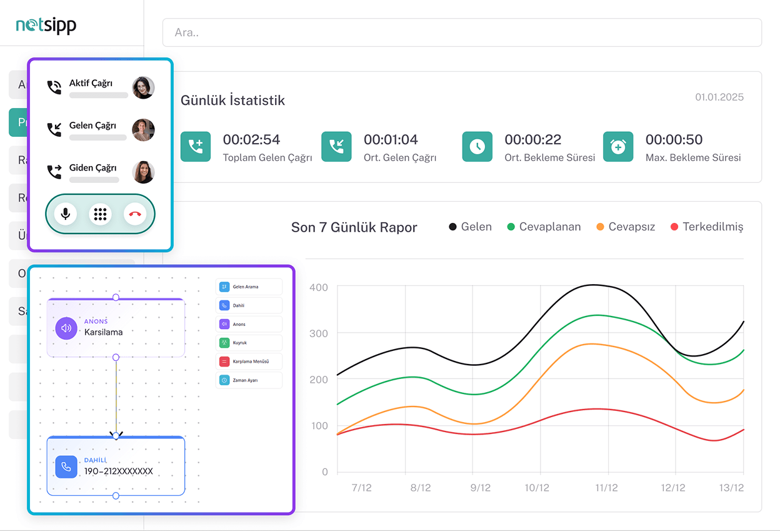The width and height of the screenshot is (780, 532).
Task: End the call with the red hang-up button
Action: pyautogui.click(x=135, y=214)
